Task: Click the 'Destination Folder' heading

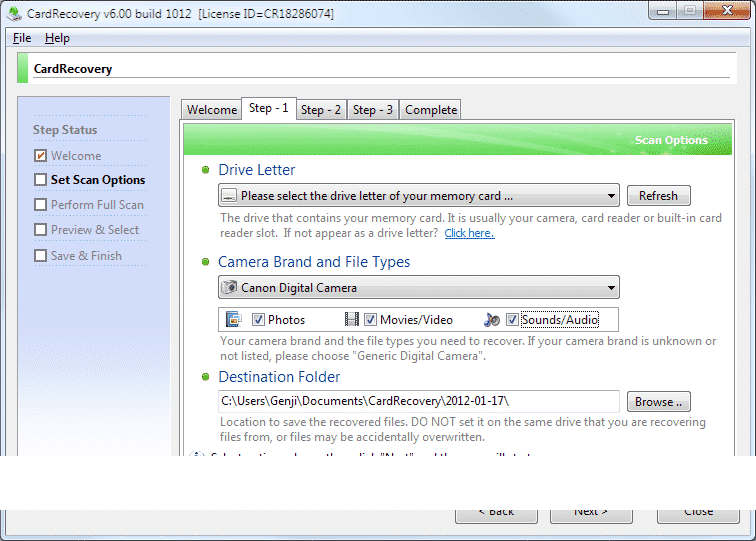Action: pos(279,377)
